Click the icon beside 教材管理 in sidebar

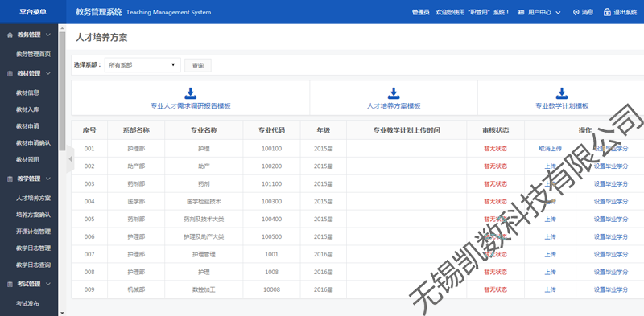(10, 73)
